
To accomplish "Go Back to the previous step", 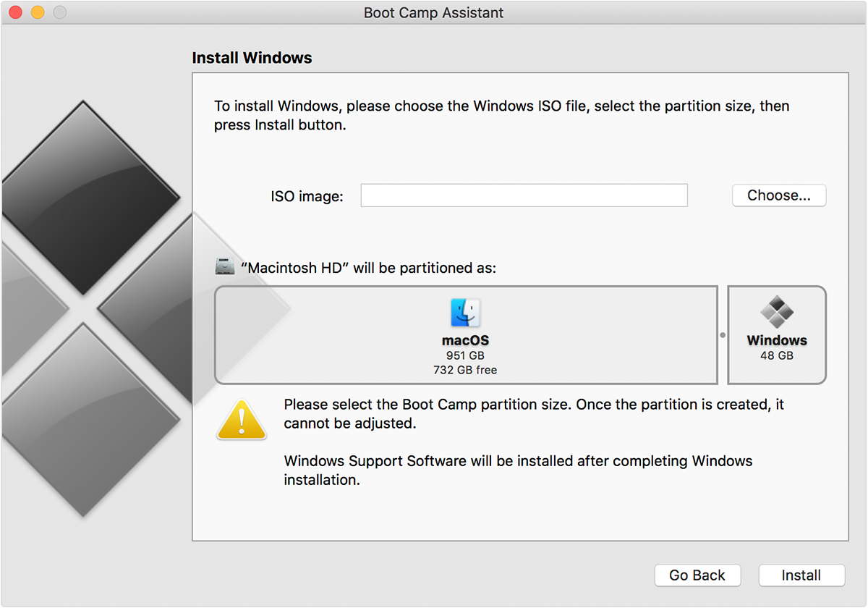I will 697,575.
